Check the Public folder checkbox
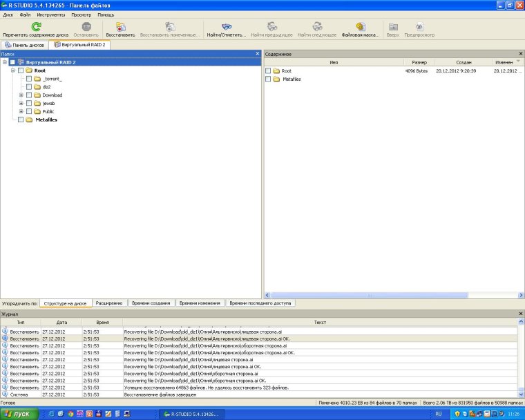The height and width of the screenshot is (420, 525). click(29, 111)
